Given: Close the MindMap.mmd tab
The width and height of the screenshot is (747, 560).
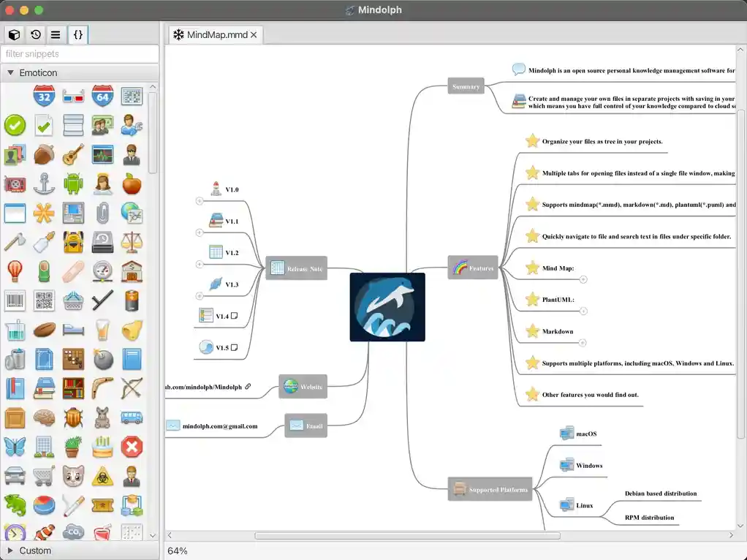Looking at the screenshot, I should pyautogui.click(x=254, y=35).
